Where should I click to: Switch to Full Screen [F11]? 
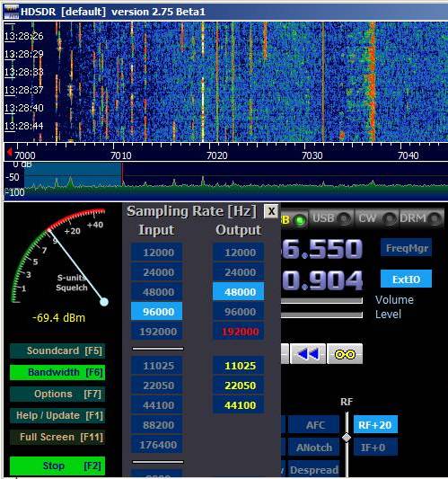[57, 437]
